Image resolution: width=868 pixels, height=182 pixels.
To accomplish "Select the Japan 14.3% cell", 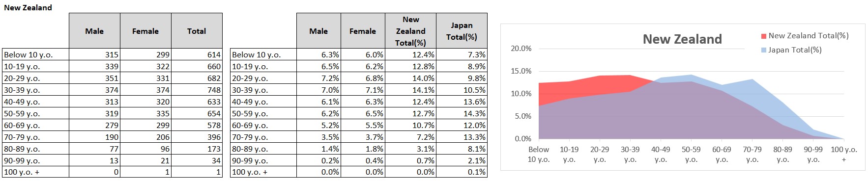I will (x=462, y=114).
